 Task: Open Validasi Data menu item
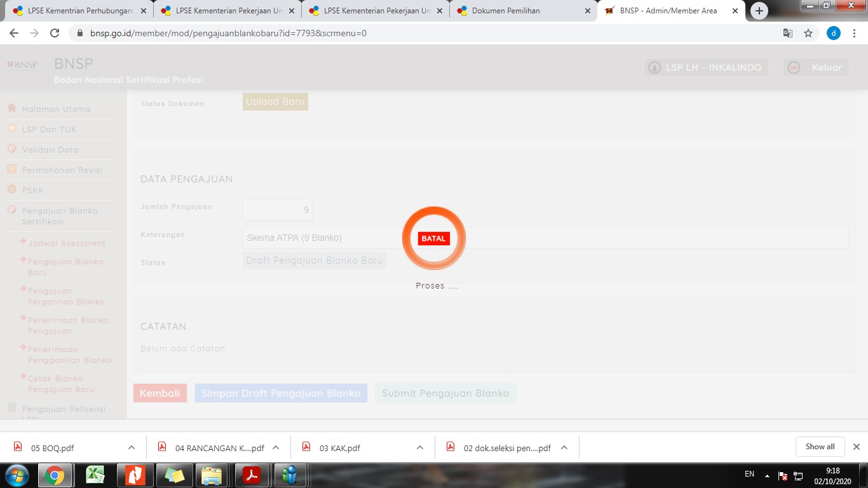click(50, 150)
